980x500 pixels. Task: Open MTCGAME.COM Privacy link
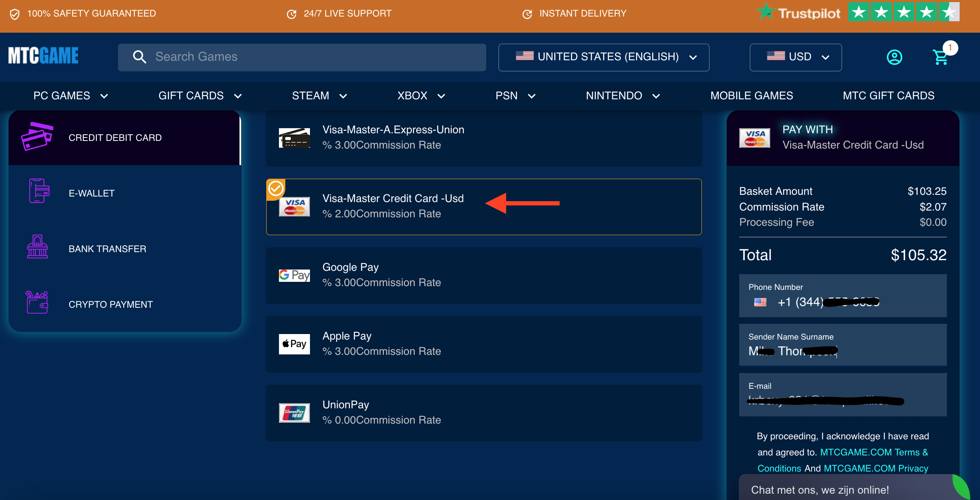(x=876, y=468)
